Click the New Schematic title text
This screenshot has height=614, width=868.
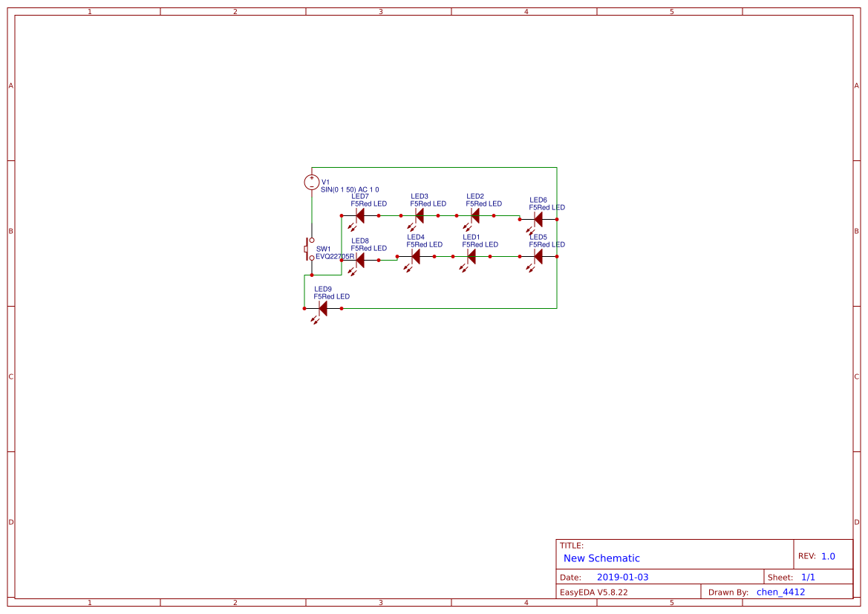tap(601, 558)
